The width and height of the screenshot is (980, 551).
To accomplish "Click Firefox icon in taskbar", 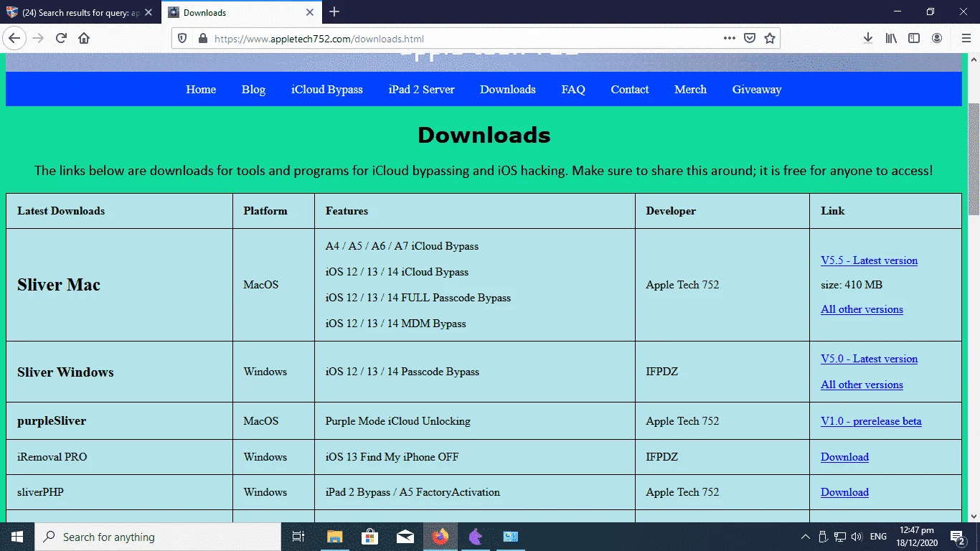I will pyautogui.click(x=440, y=537).
